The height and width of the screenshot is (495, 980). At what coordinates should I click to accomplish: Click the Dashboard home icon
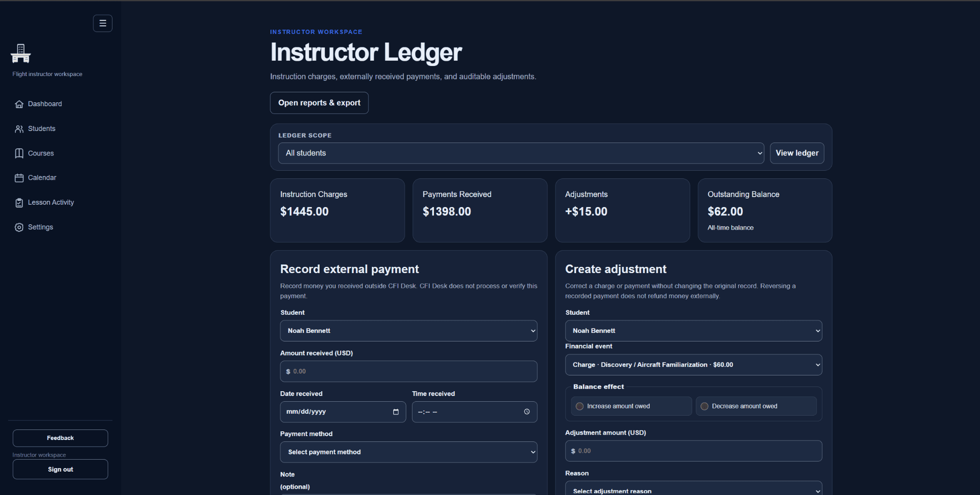[x=19, y=104]
